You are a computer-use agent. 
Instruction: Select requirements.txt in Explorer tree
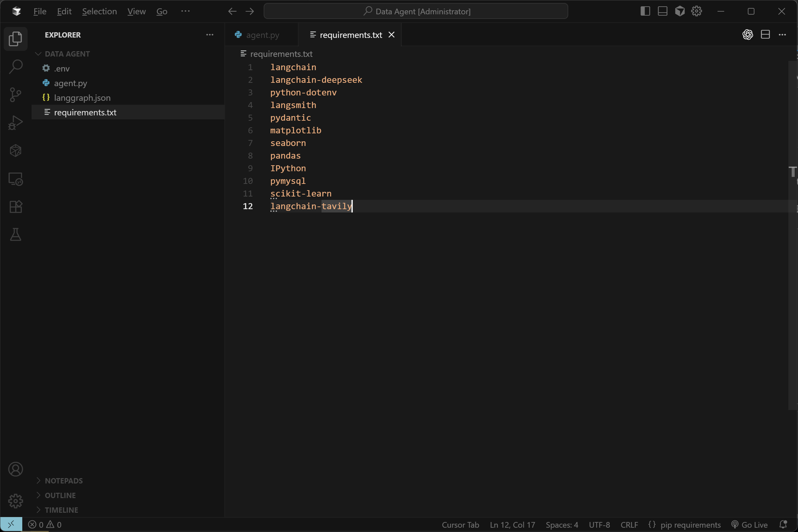128,112
